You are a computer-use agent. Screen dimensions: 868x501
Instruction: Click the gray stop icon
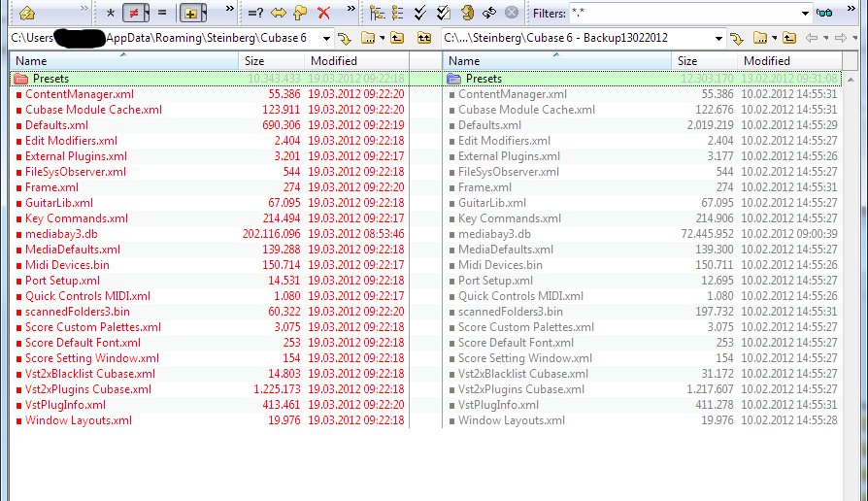pyautogui.click(x=512, y=13)
